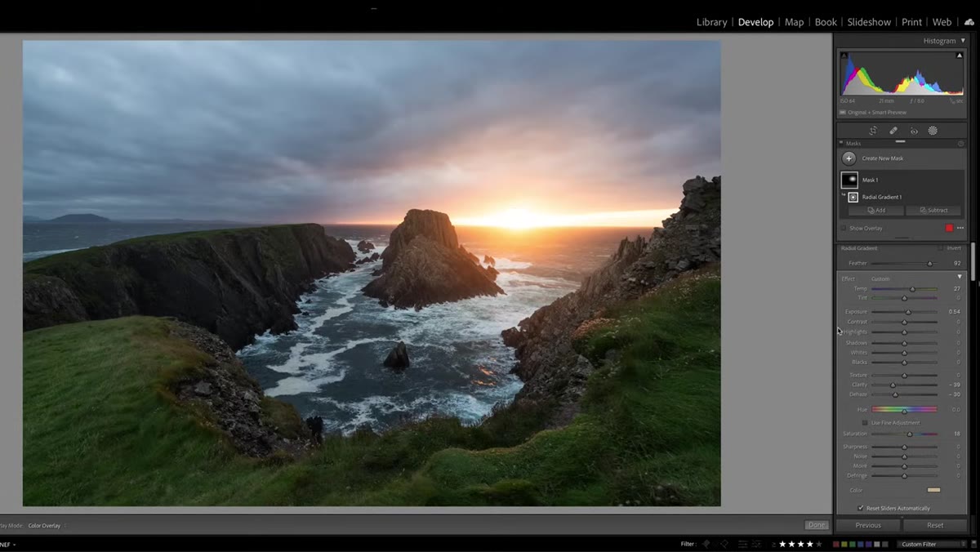Click the highlight clipping indicator in histogram
The width and height of the screenshot is (980, 552).
pos(960,56)
